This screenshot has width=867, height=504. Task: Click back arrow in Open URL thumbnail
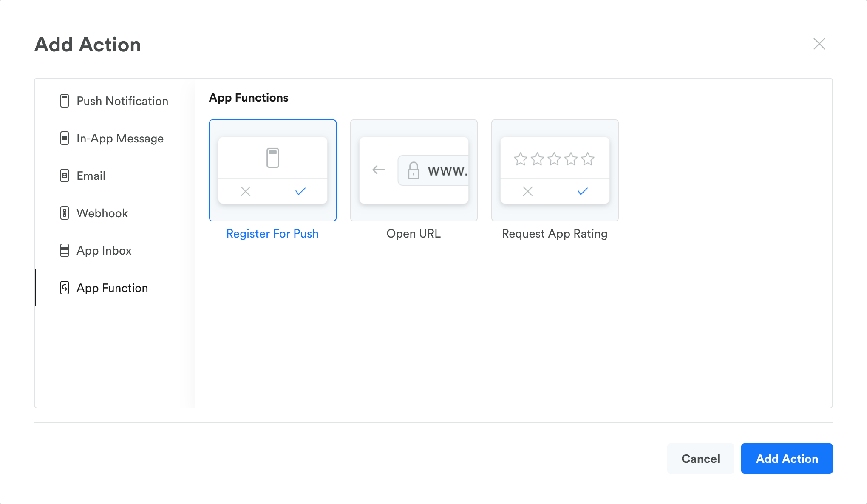(378, 170)
